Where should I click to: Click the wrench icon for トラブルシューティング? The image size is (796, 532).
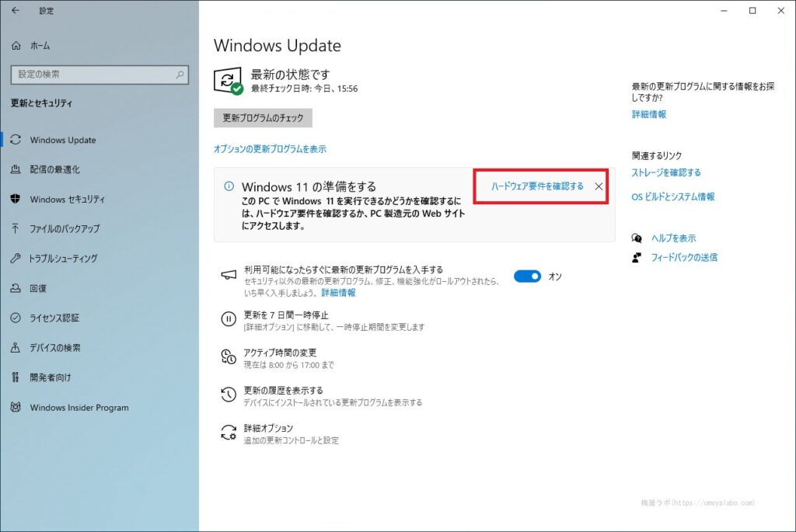point(16,258)
